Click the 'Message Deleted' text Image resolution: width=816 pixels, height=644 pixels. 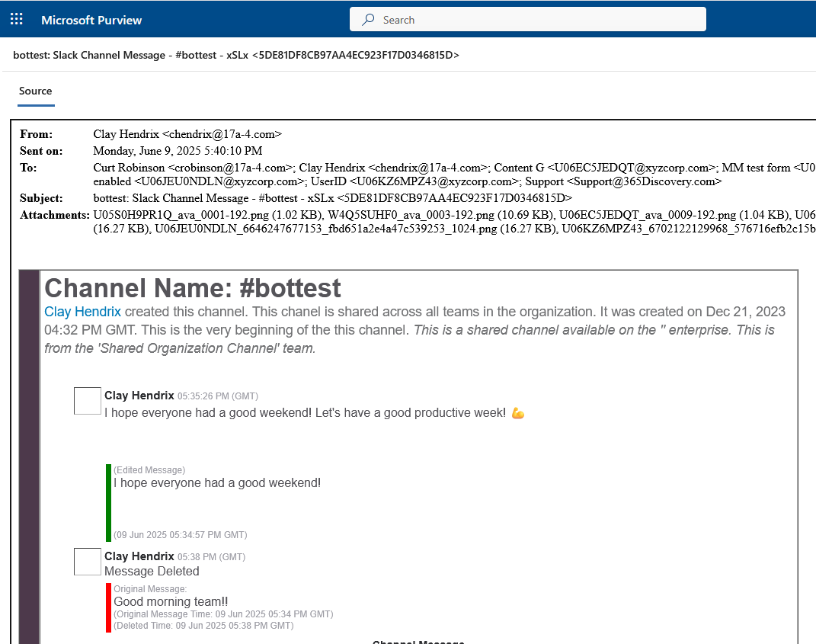click(152, 571)
